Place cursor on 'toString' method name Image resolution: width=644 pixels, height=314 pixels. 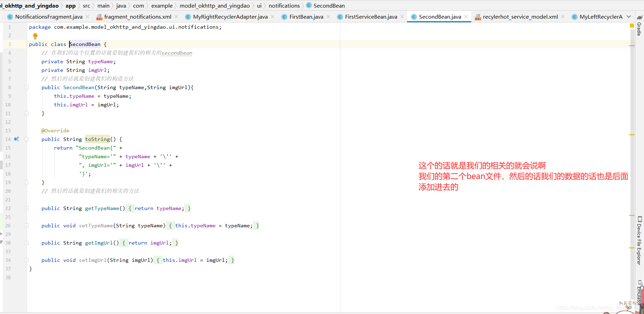(97, 139)
